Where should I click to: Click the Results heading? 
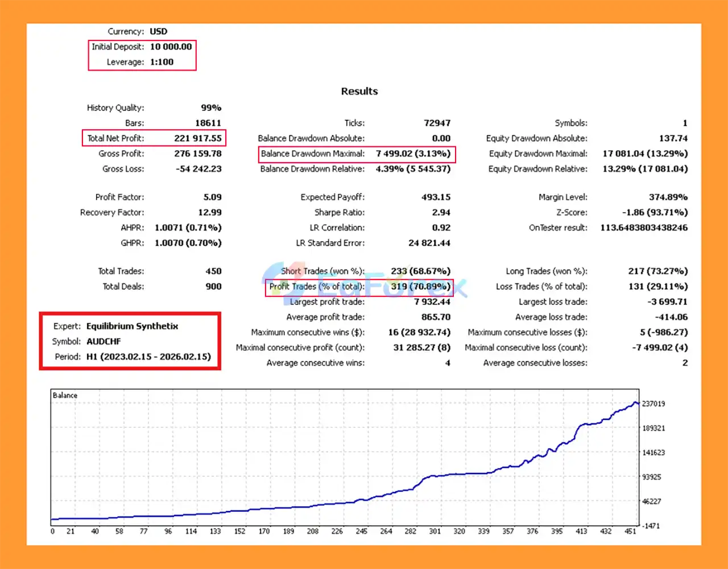click(359, 91)
